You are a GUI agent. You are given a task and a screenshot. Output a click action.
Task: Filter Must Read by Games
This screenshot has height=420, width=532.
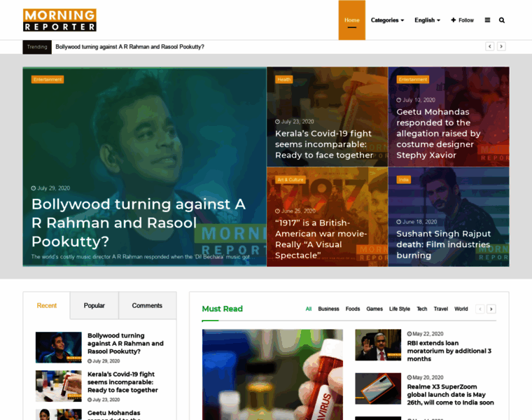click(x=374, y=309)
